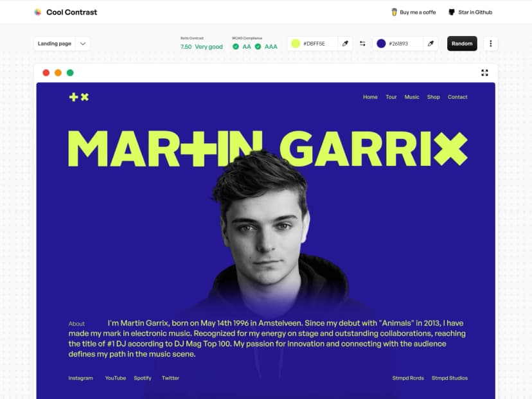532x399 pixels.
Task: Select the Music nav item in preview
Action: click(x=412, y=97)
